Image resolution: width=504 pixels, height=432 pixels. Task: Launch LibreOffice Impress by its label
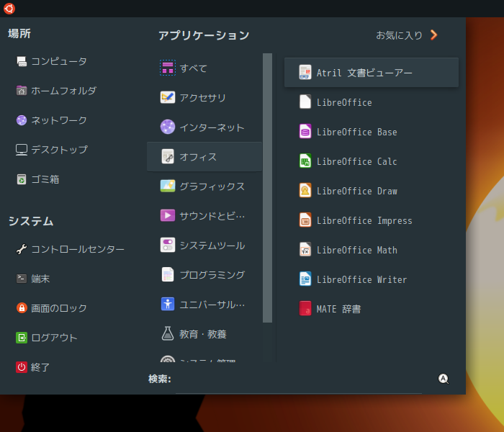364,220
